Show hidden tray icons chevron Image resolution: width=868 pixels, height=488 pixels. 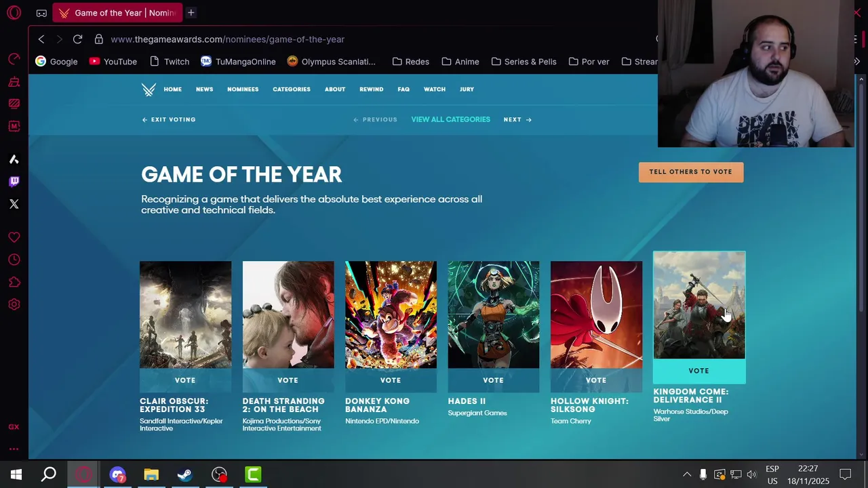tap(687, 474)
